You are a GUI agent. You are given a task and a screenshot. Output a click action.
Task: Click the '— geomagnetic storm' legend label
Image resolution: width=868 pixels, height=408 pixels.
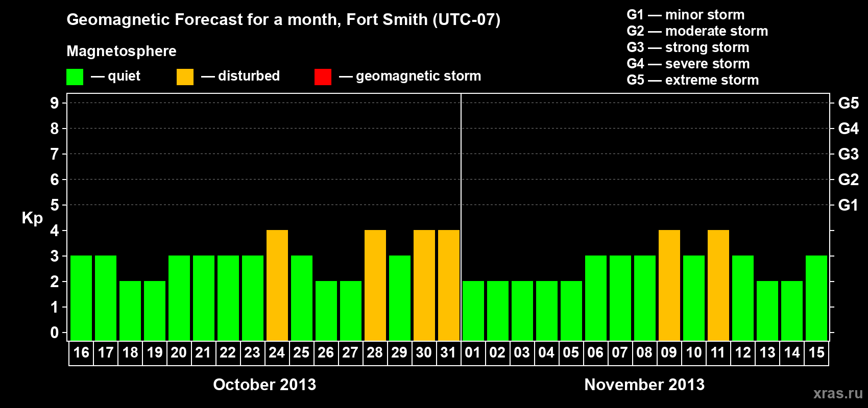[410, 76]
